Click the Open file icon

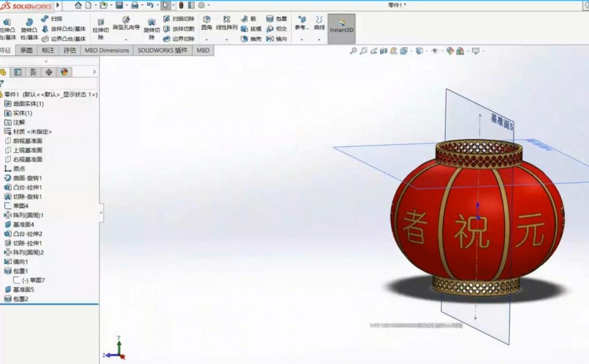point(104,5)
